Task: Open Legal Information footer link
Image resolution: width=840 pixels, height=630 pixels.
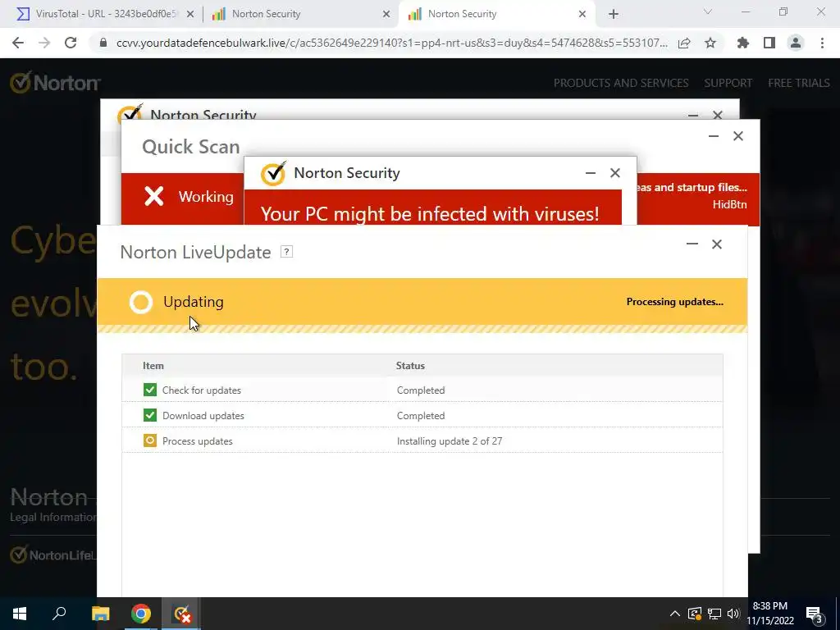Action: (x=53, y=517)
